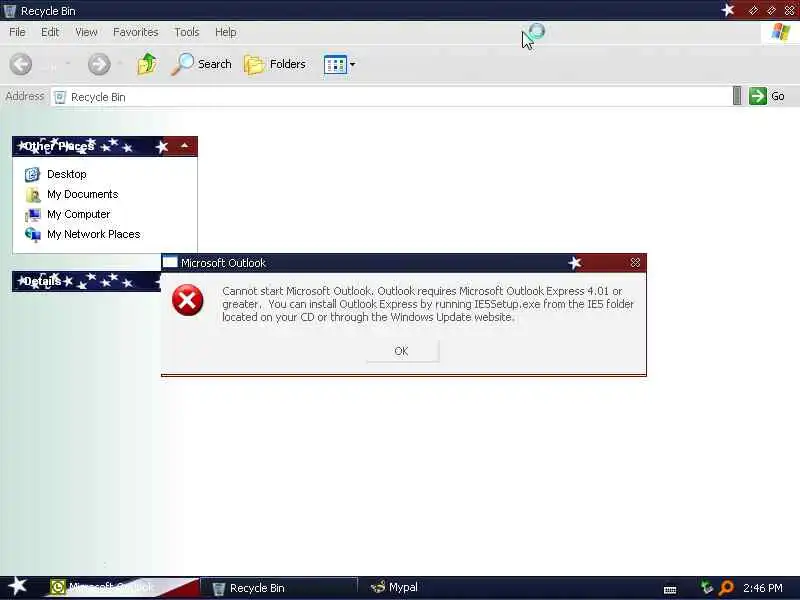Go to Desktop from Other Places
The image size is (800, 600).
pos(67,174)
